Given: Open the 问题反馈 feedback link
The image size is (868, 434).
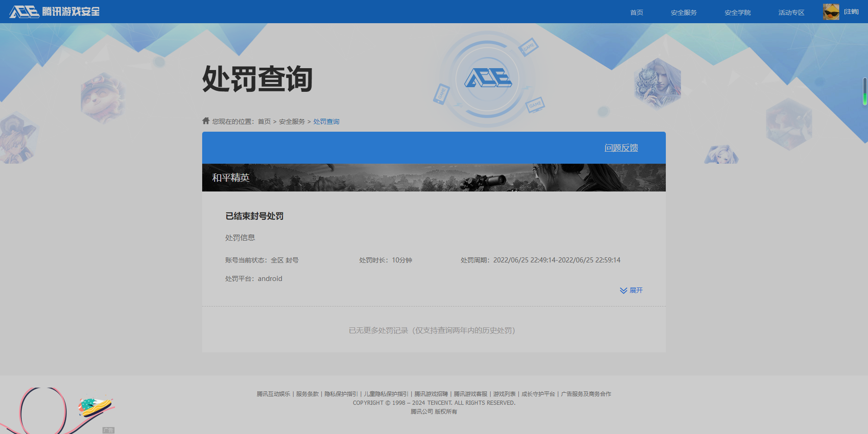Looking at the screenshot, I should [x=621, y=147].
